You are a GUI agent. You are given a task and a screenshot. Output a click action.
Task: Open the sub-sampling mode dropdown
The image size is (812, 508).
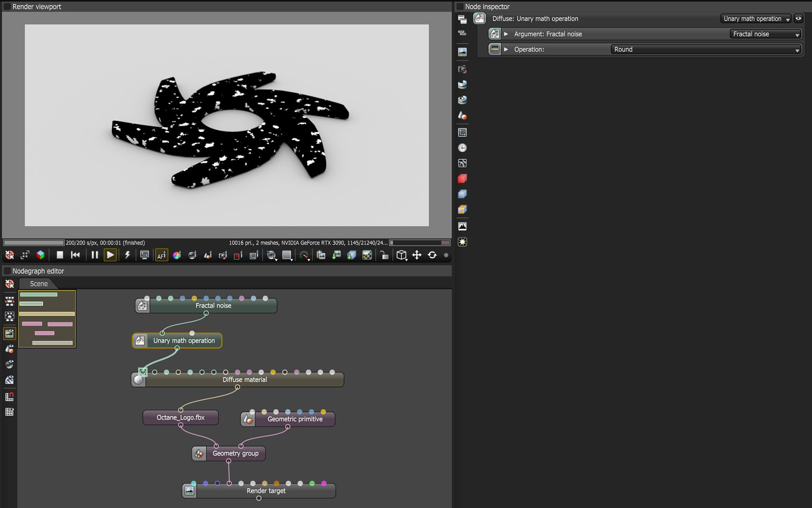287,256
